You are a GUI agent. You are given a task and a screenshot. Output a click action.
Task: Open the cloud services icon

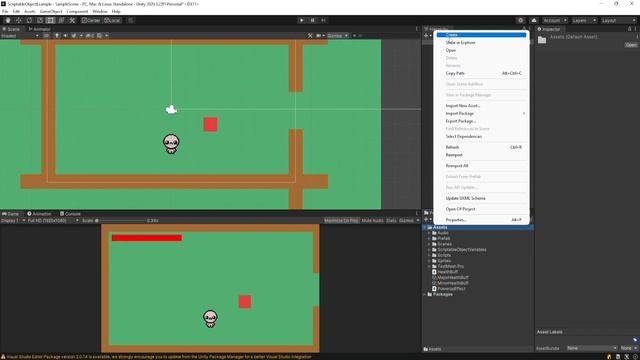point(533,20)
